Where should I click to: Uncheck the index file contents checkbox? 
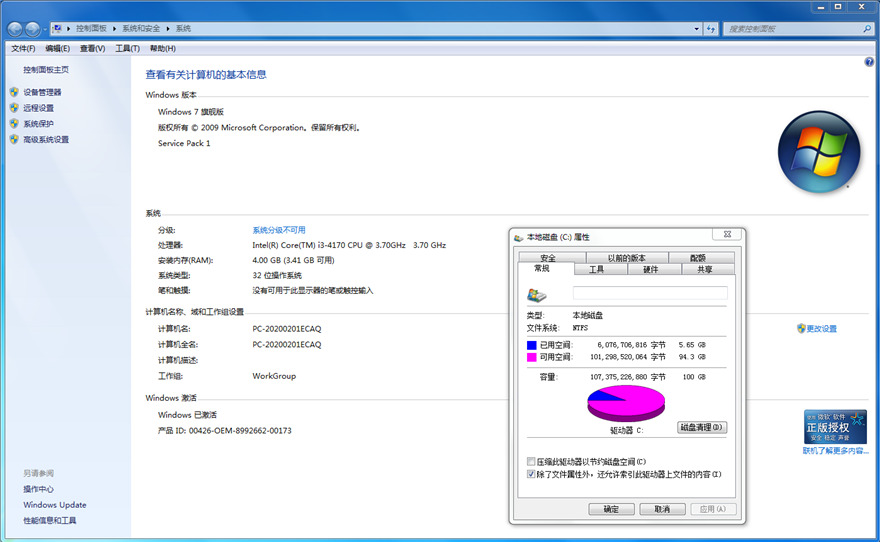click(531, 474)
